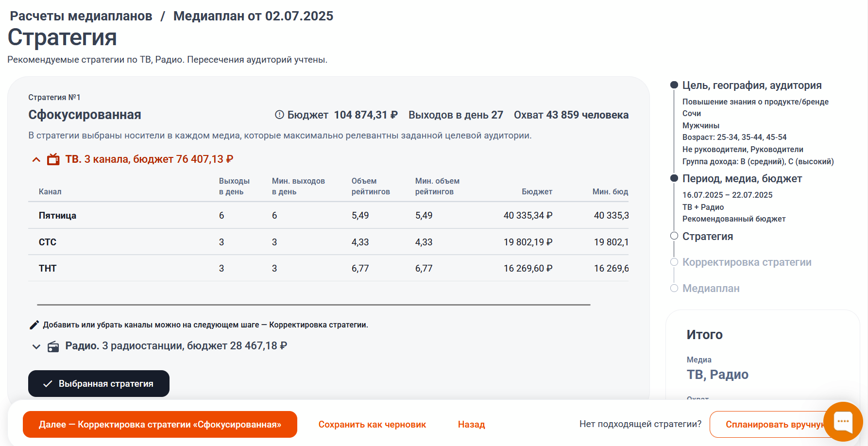
Task: Open the Цель, география, аудитория step
Action: pyautogui.click(x=751, y=86)
